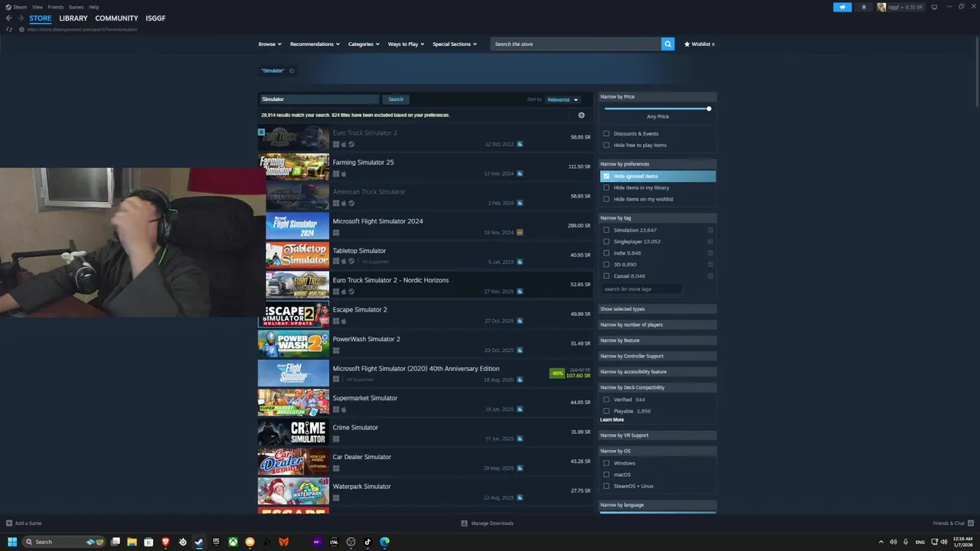Go back with the left arrow
The height and width of the screenshot is (551, 980).
click(8, 18)
